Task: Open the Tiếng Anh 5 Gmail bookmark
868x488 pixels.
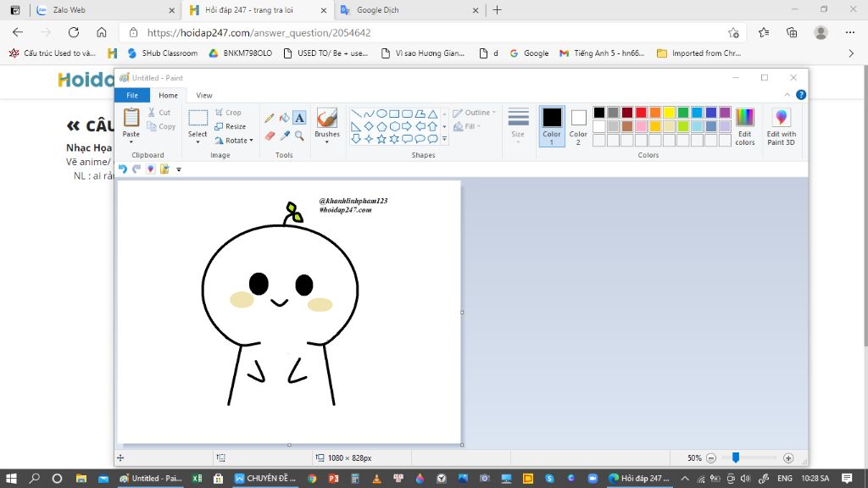Action: pos(602,53)
